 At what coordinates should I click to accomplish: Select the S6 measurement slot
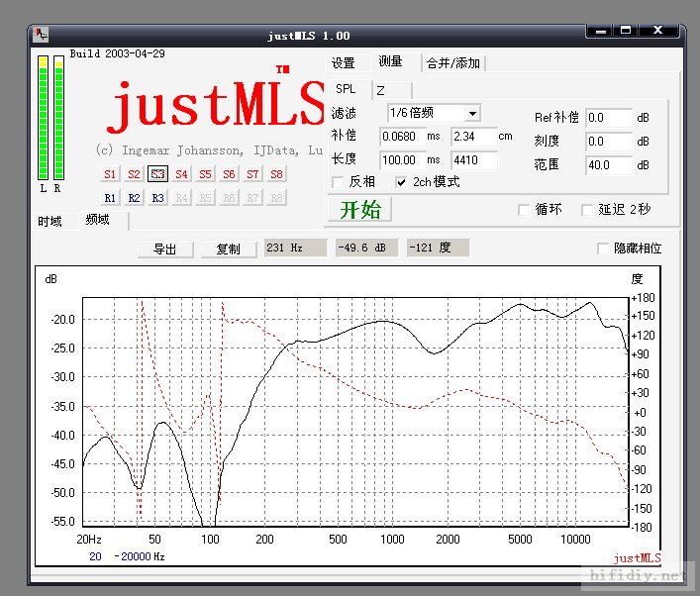click(x=229, y=174)
